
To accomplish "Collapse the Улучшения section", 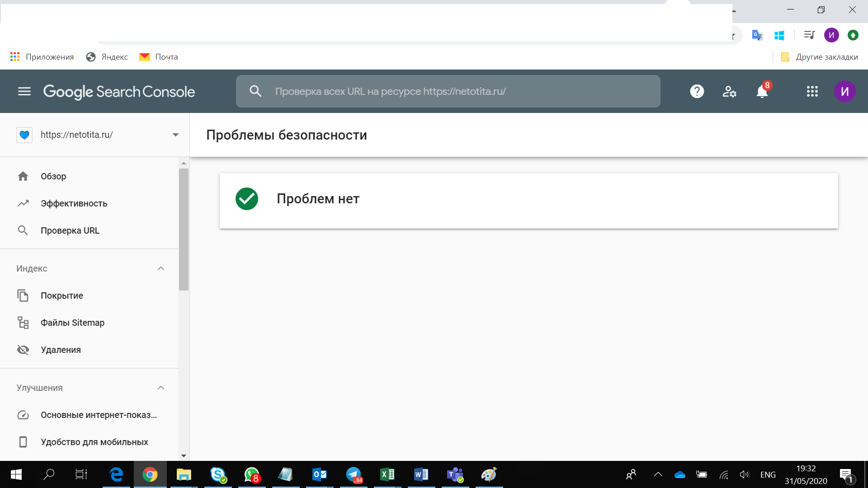I will coord(161,388).
